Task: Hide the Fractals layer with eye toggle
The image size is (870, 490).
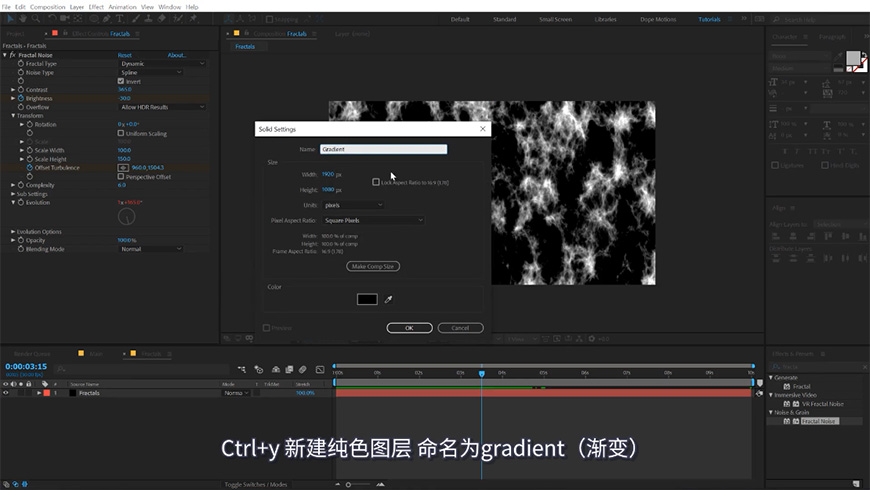Action: (x=6, y=393)
